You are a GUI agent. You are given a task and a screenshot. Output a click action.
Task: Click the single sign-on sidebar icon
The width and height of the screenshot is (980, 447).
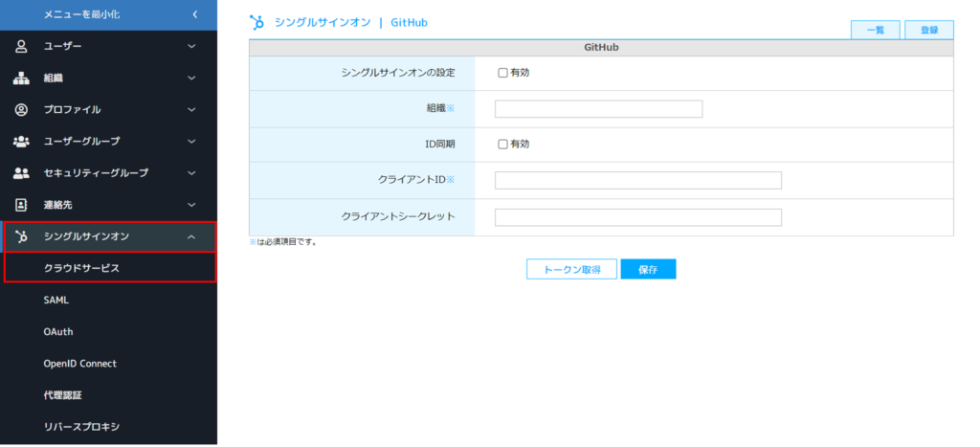pos(21,236)
